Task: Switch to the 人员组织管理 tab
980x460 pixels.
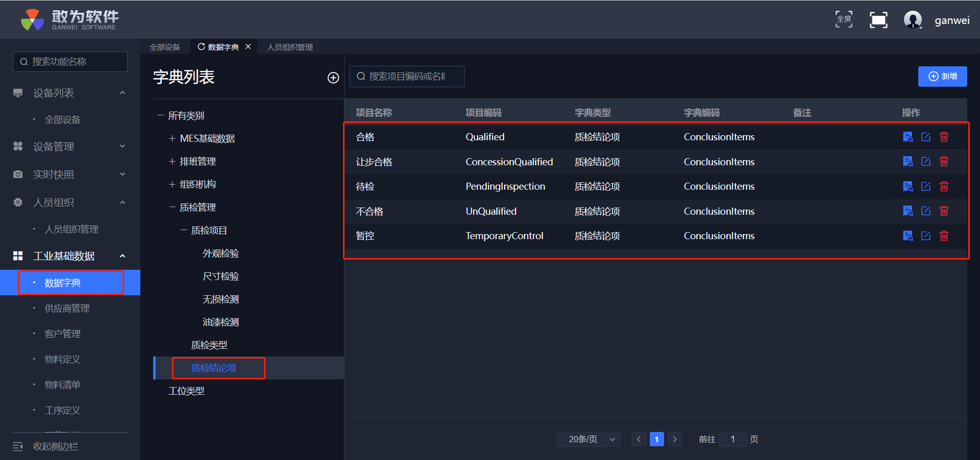Action: coord(290,47)
